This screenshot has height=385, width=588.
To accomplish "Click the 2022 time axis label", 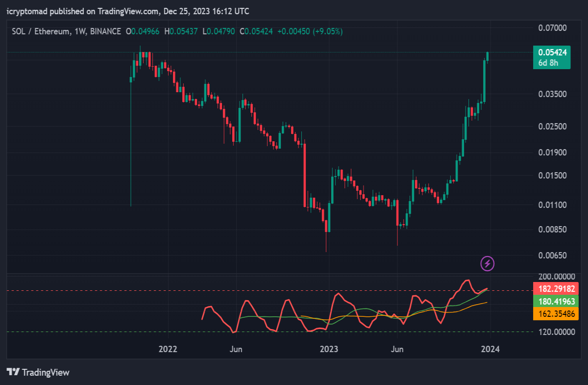I will coord(168,349).
